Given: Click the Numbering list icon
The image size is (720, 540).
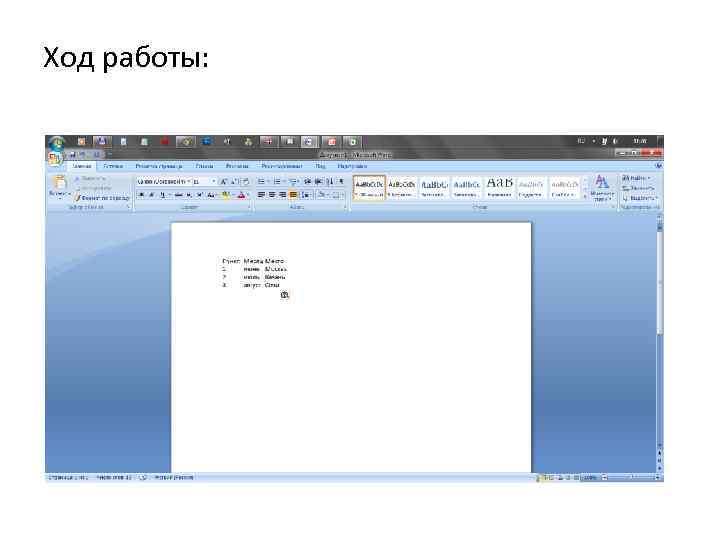Looking at the screenshot, I should tap(279, 182).
